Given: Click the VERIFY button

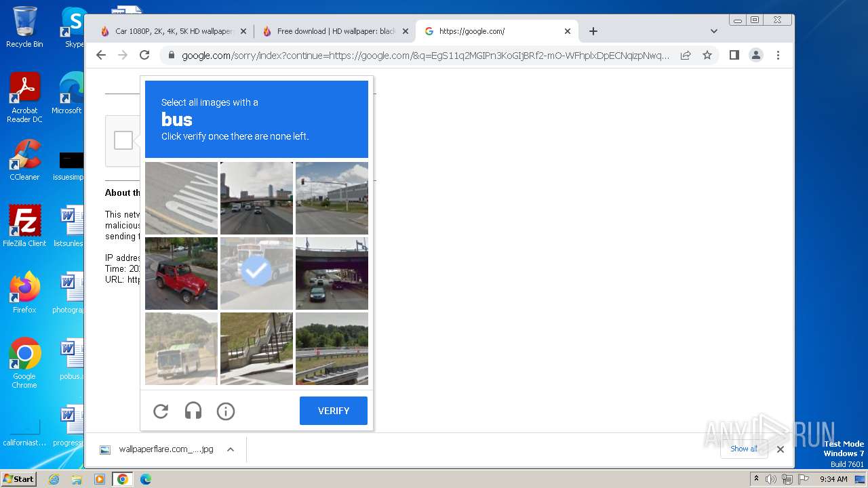Looking at the screenshot, I should tap(334, 411).
